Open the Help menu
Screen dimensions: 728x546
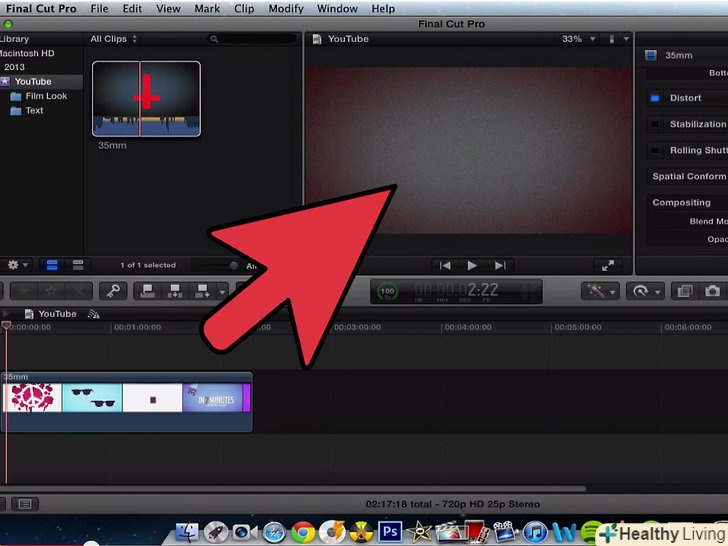(x=383, y=8)
